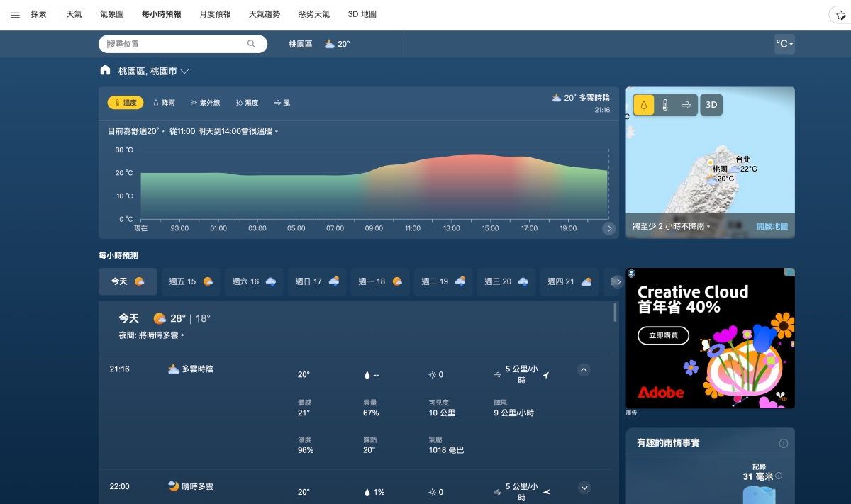Click the favorite star button at top right
This screenshot has width=851, height=504.
[x=842, y=15]
